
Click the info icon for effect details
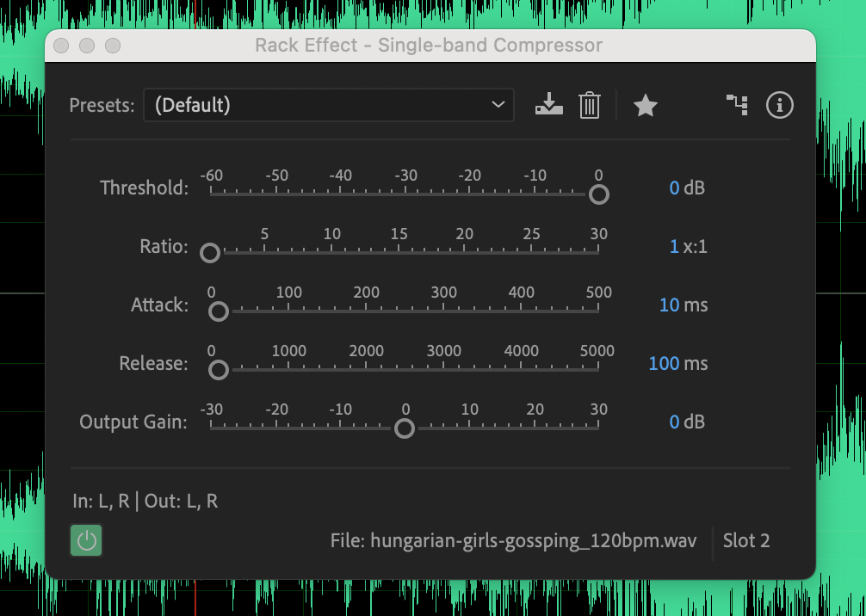[779, 105]
